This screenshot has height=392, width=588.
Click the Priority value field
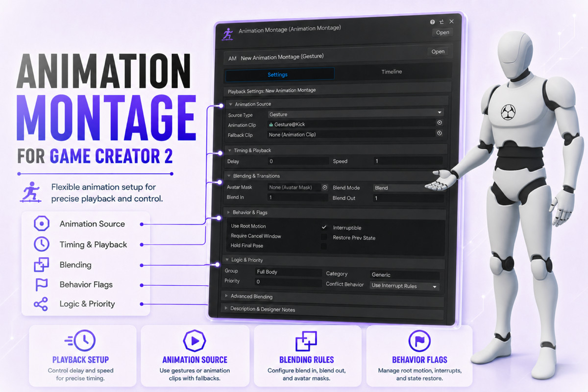(288, 282)
